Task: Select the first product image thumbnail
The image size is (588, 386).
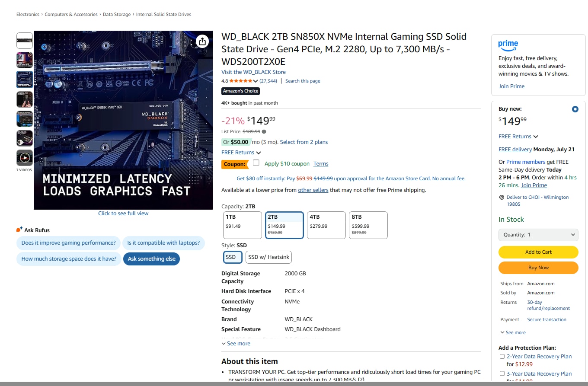Action: (25, 41)
